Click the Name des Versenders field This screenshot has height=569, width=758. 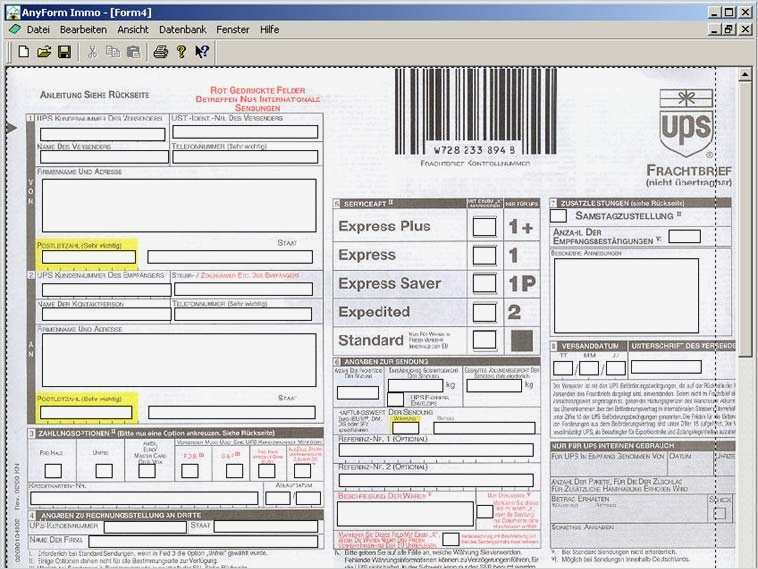(x=104, y=157)
